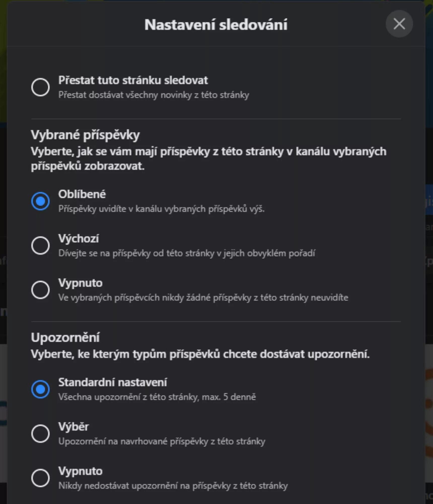Click description 'Upozornění na navrhované příspěvky'

click(162, 442)
